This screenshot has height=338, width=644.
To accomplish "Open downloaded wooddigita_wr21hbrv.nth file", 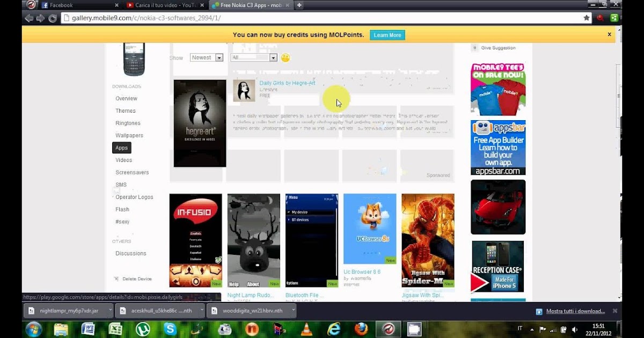I will (x=251, y=311).
